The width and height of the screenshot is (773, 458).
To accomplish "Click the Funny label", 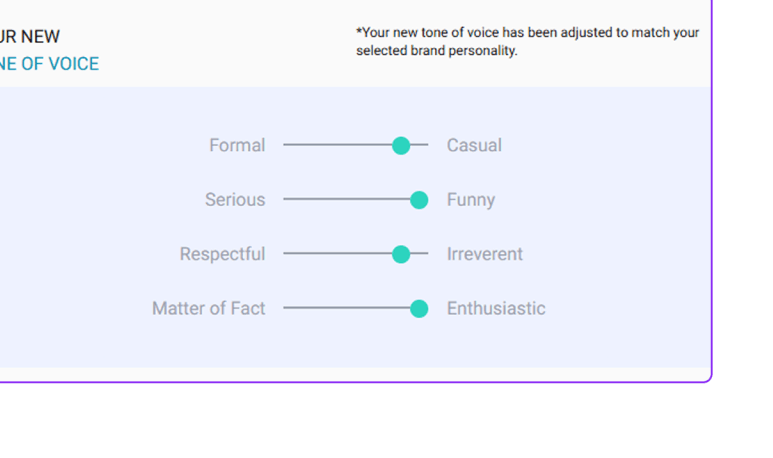I will [x=471, y=200].
